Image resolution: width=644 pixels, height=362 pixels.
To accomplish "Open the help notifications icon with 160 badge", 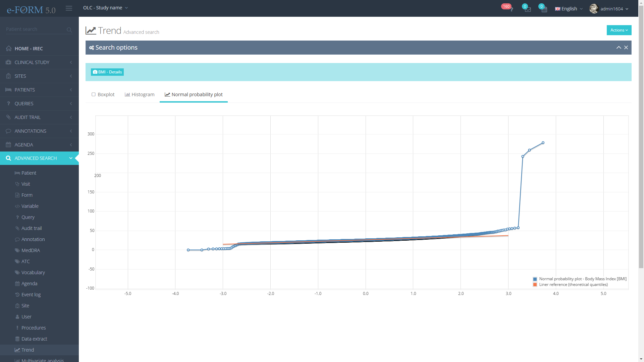I will click(511, 9).
